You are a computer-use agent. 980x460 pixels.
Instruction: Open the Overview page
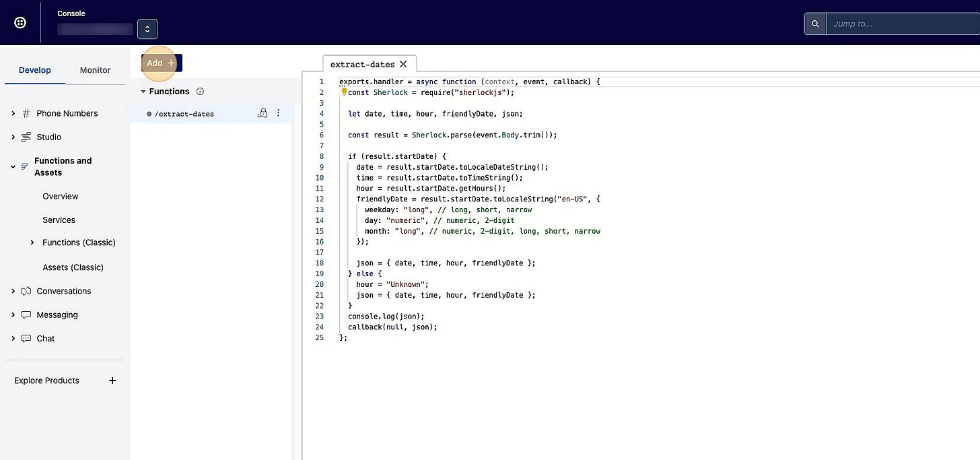click(61, 197)
